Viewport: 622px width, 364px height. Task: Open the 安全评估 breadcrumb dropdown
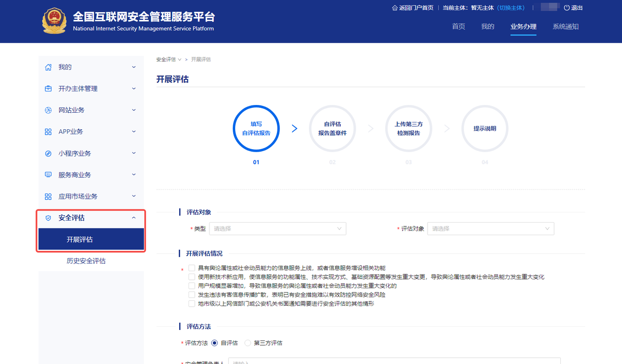[169, 59]
